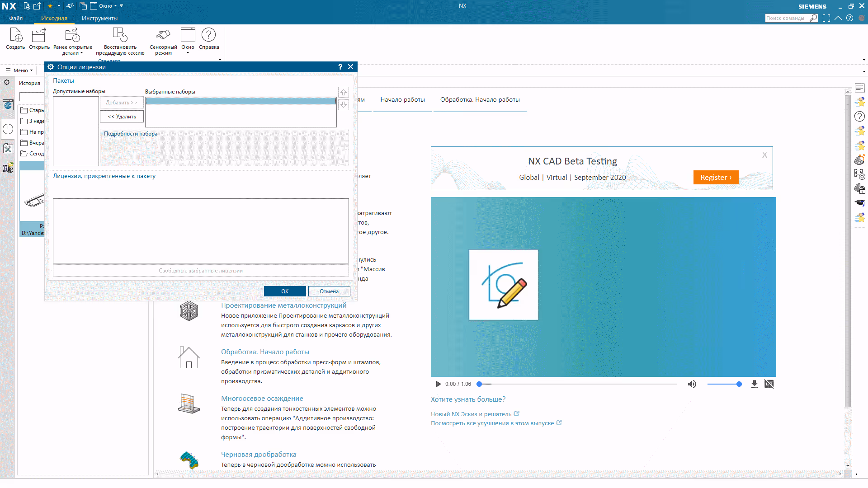The height and width of the screenshot is (488, 868).
Task: Open the Help question-mark icon in ribbon
Action: pos(208,36)
